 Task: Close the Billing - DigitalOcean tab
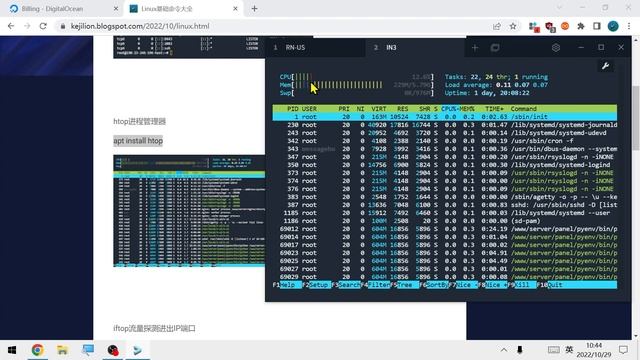coord(116,9)
